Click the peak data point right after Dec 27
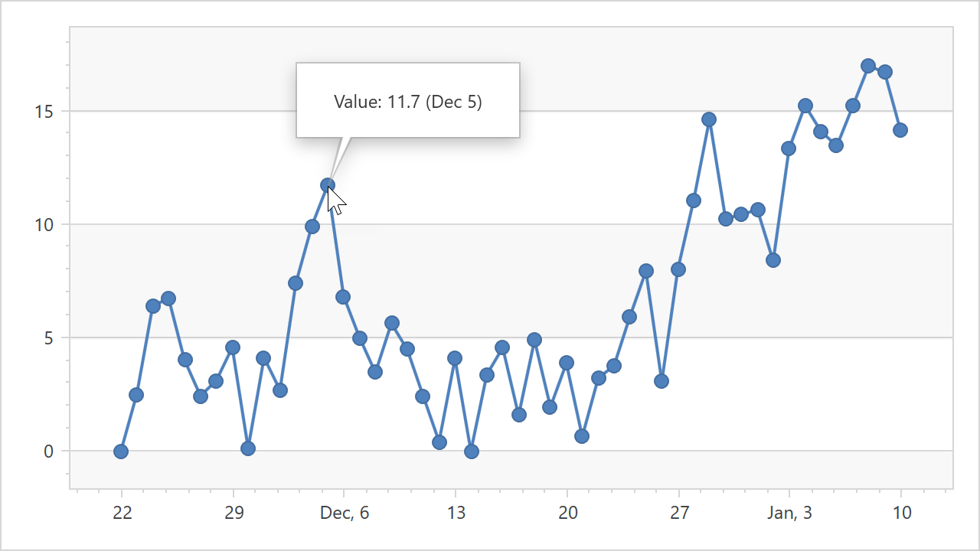The image size is (980, 551). (x=709, y=119)
